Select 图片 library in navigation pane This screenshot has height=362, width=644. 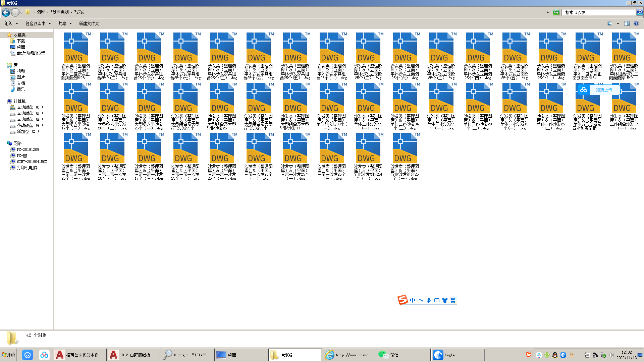pyautogui.click(x=21, y=77)
